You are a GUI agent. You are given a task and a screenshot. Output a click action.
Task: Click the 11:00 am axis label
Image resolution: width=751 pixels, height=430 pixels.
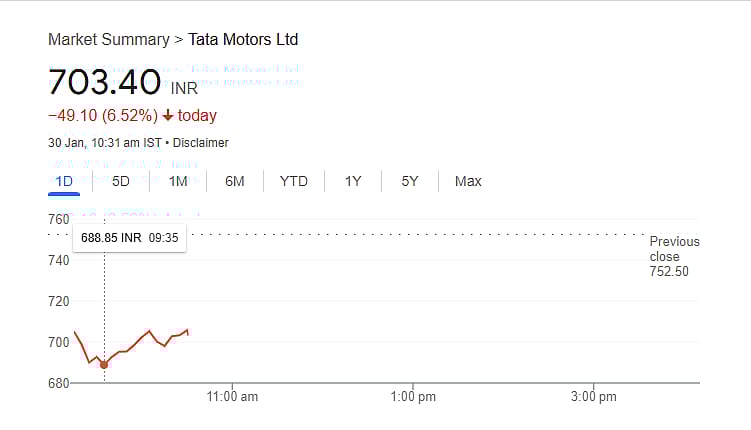click(x=233, y=397)
